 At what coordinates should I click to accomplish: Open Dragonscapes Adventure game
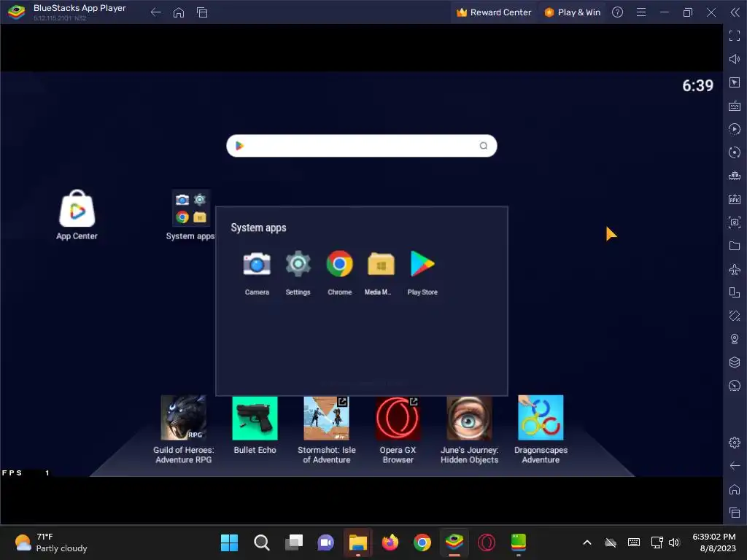pos(541,418)
